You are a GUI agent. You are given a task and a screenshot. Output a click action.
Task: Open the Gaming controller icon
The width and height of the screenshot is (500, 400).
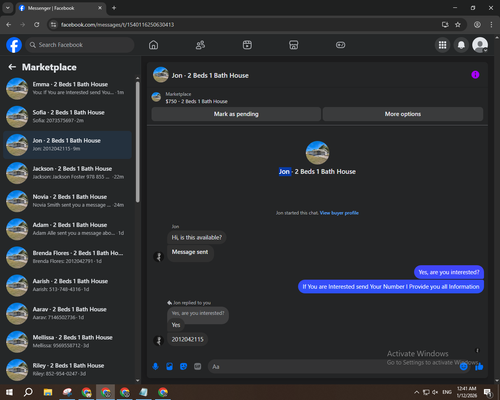[340, 45]
